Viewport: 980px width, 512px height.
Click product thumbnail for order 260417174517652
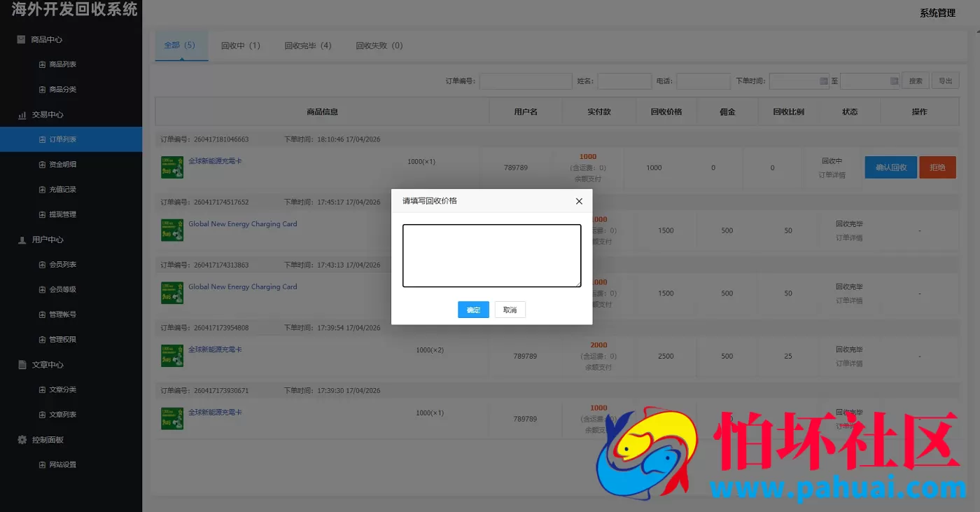pos(172,230)
